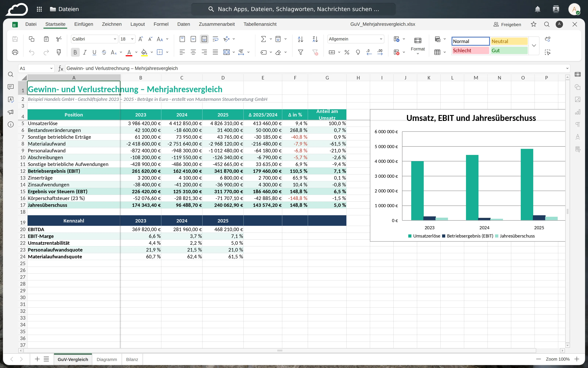This screenshot has height=368, width=588.
Task: Open the AutoSum dropdown arrow
Action: coord(271,39)
